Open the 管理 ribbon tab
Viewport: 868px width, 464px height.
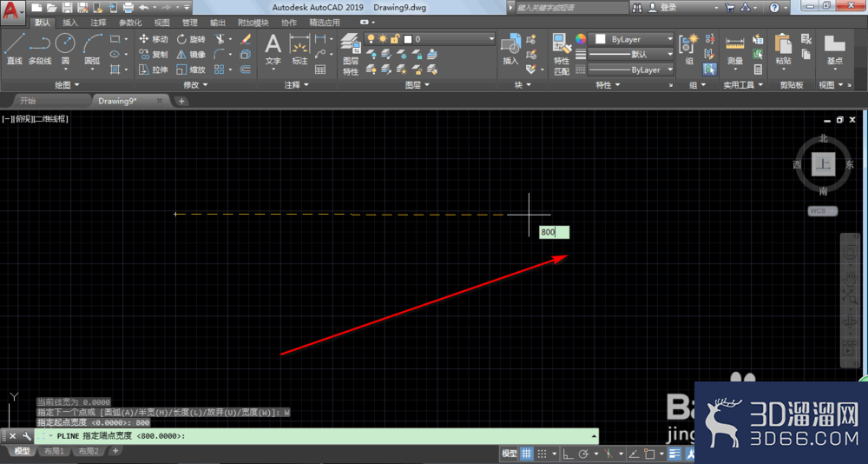[x=190, y=23]
